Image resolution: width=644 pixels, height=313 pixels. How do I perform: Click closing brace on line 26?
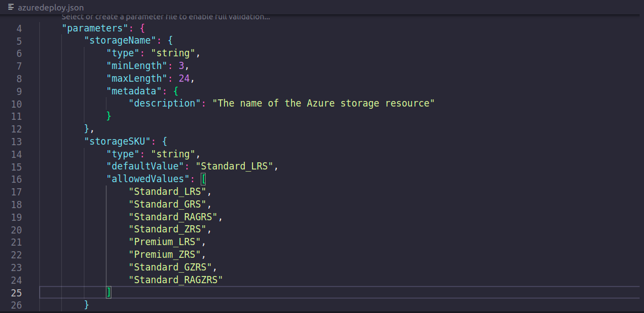pyautogui.click(x=87, y=305)
